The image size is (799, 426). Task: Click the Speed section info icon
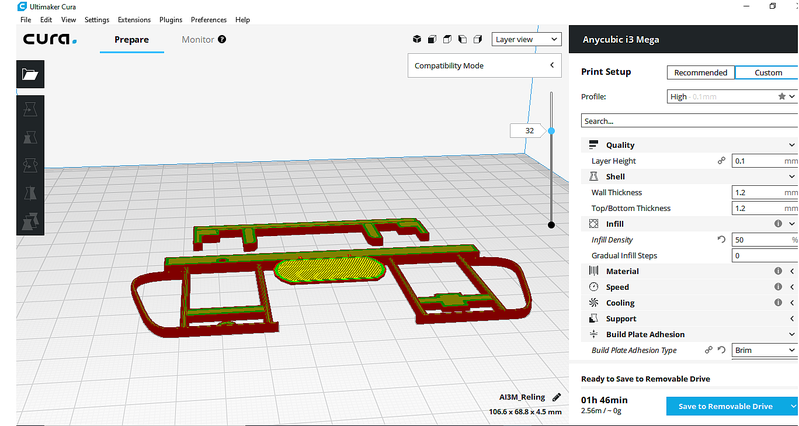click(778, 287)
